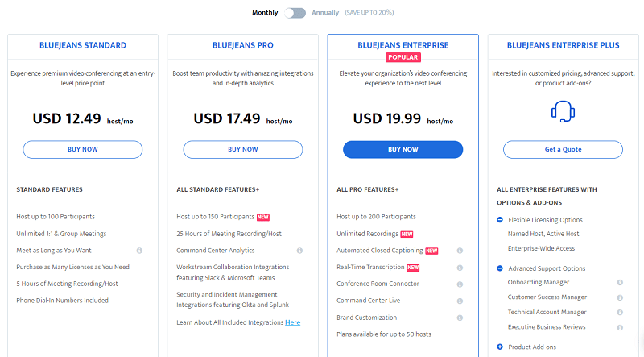Expand Product Add-ons section
The image size is (644, 357).
pyautogui.click(x=500, y=347)
